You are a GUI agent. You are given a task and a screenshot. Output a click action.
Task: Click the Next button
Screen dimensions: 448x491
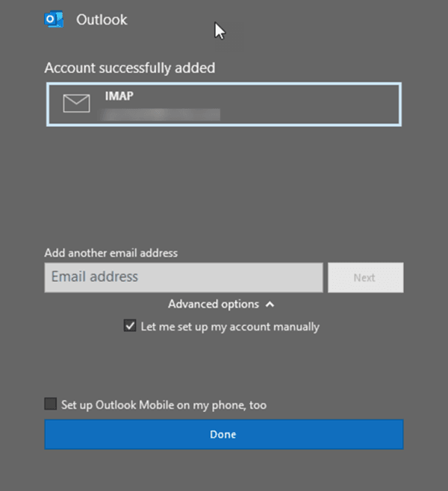tap(364, 278)
